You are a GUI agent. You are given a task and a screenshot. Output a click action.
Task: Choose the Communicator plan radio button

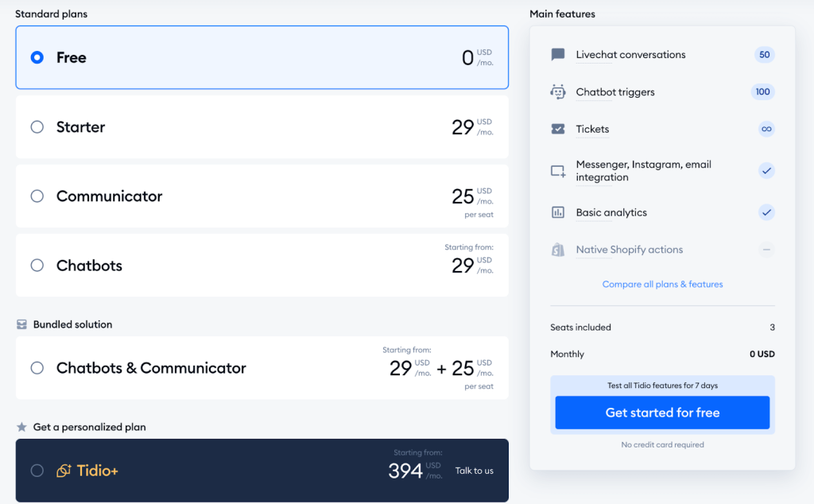tap(37, 196)
